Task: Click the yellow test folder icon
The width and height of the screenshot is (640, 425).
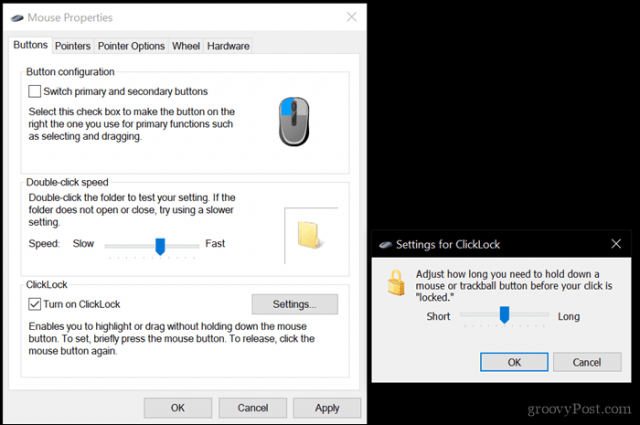Action: coord(309,235)
